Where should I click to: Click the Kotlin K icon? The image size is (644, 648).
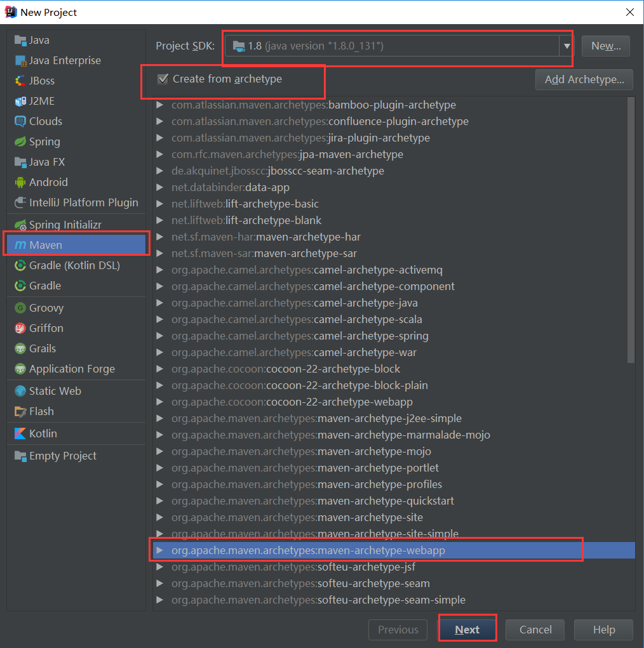(20, 433)
